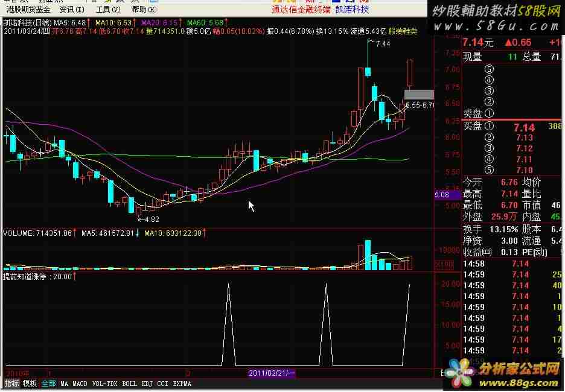Select the BOLL indicator tab

click(129, 384)
